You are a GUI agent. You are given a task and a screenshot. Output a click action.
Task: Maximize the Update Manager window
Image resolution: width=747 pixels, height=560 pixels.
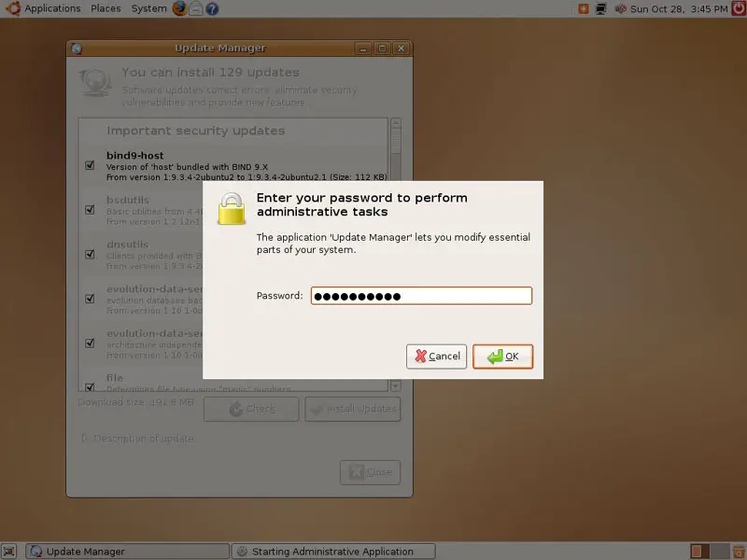tap(382, 49)
